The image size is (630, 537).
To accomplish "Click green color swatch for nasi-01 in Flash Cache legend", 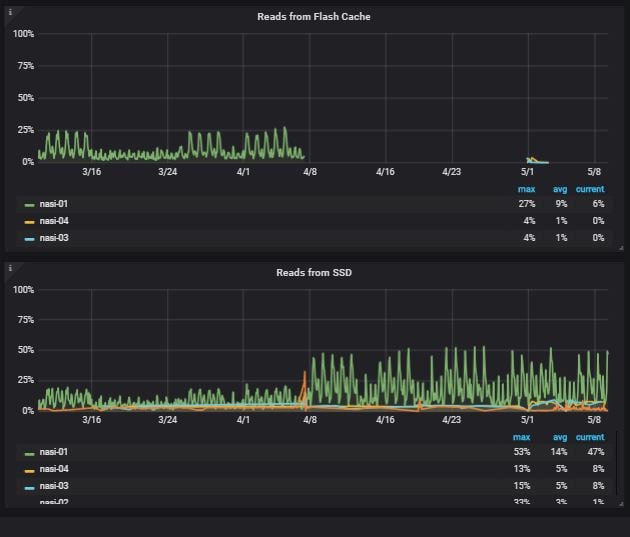I will 30,205.
